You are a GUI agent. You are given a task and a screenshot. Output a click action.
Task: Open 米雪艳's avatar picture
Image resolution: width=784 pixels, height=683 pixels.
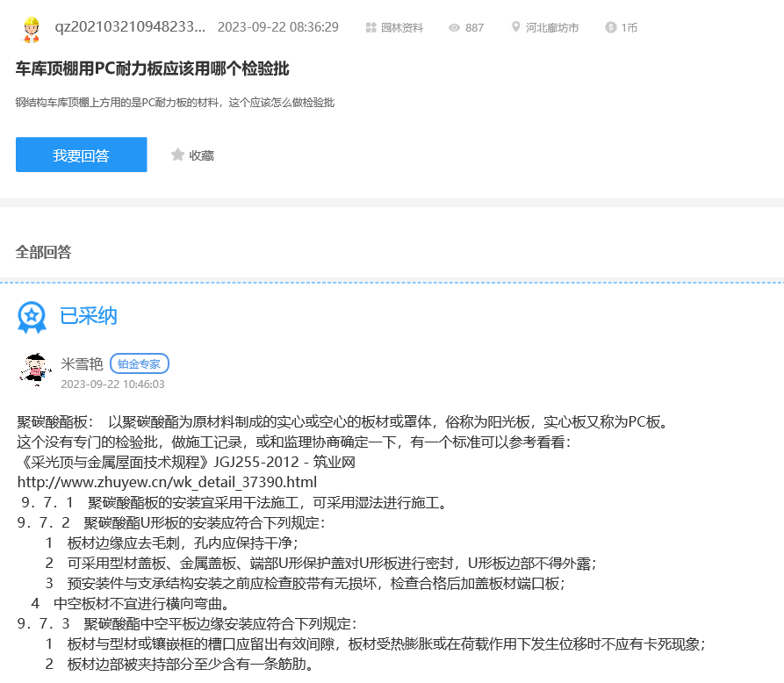[x=35, y=370]
